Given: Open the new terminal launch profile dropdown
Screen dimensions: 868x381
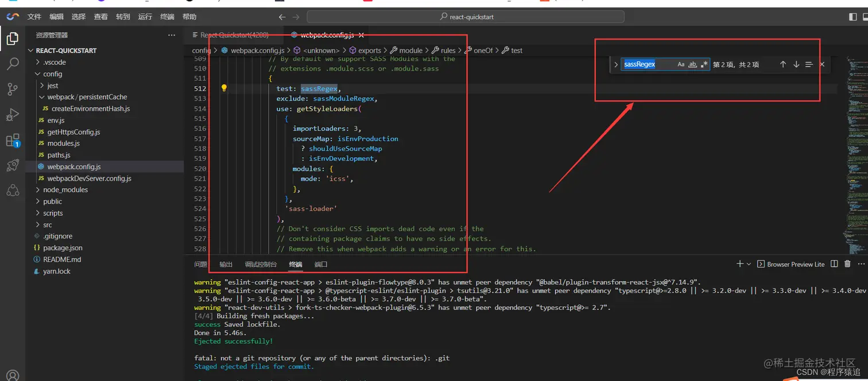Looking at the screenshot, I should click(749, 264).
